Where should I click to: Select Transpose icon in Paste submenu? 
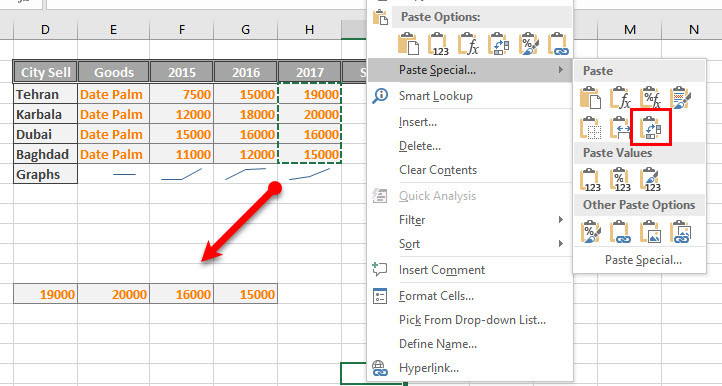(651, 127)
